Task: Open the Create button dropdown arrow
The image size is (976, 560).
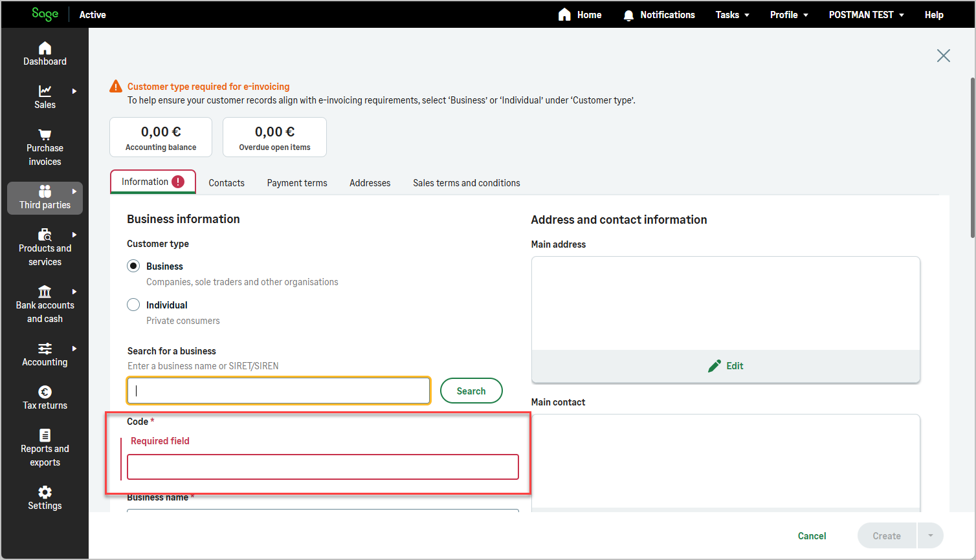Action: tap(931, 535)
